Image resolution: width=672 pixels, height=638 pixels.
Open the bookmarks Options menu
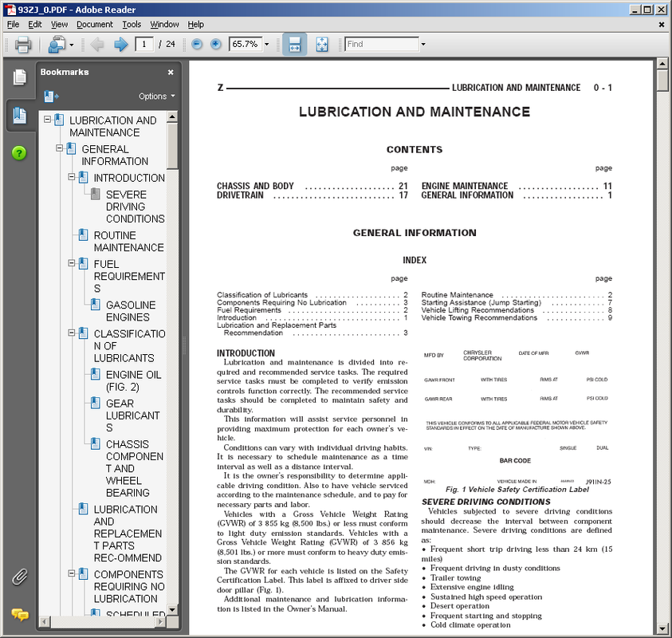tap(157, 96)
